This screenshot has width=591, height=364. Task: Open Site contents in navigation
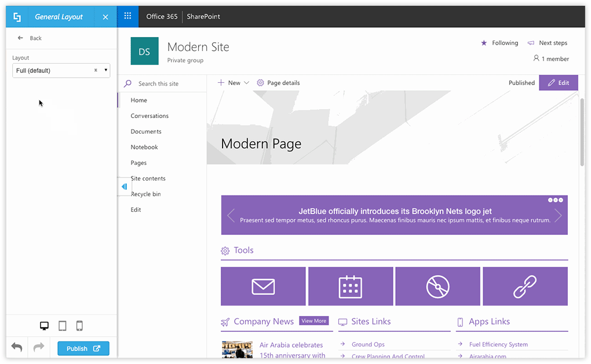pyautogui.click(x=148, y=178)
